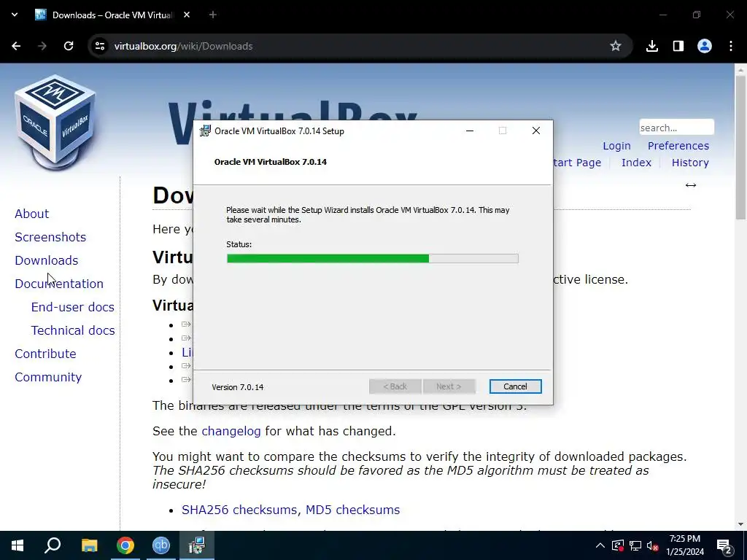The image size is (747, 560).
Task: Open Contribute in the sidebar
Action: [46, 354]
